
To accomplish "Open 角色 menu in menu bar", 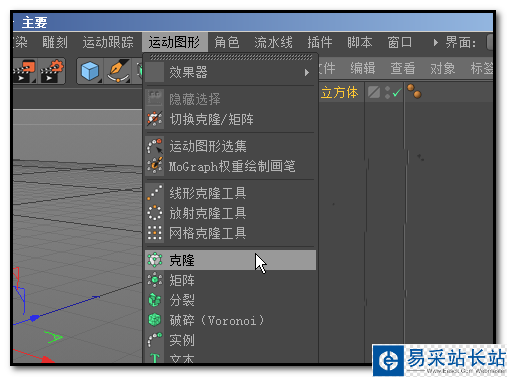I will (227, 42).
